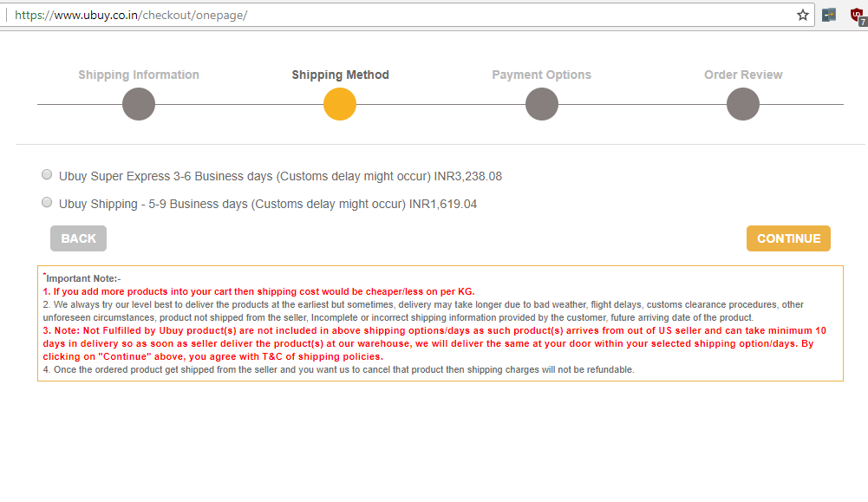Image resolution: width=868 pixels, height=502 pixels.
Task: Open the Order Review step label
Action: pos(743,75)
